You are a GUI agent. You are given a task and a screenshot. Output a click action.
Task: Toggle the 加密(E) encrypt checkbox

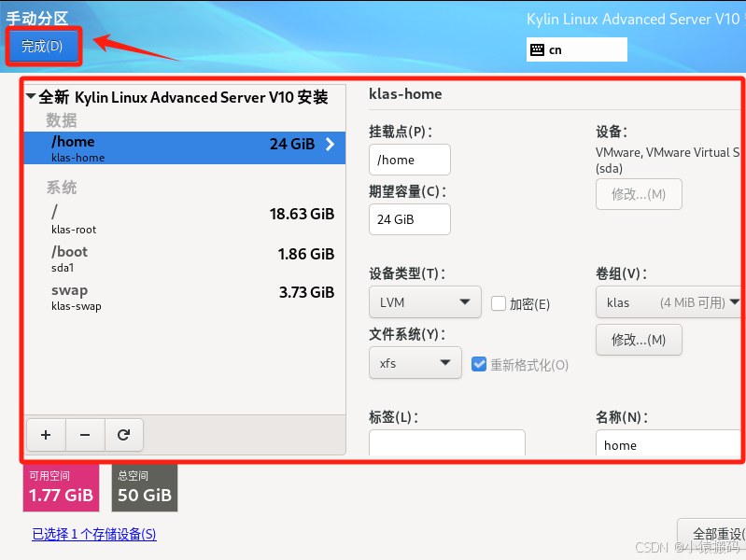499,303
